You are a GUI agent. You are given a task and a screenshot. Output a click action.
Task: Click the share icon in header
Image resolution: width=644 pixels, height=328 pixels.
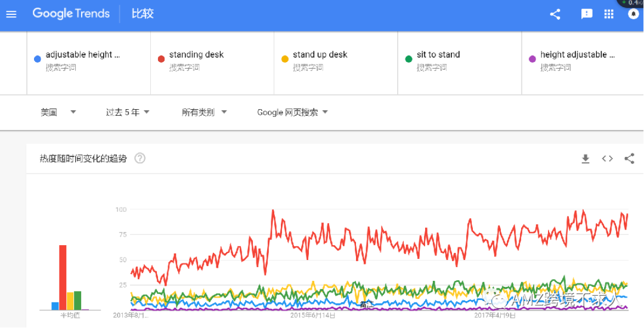point(555,14)
